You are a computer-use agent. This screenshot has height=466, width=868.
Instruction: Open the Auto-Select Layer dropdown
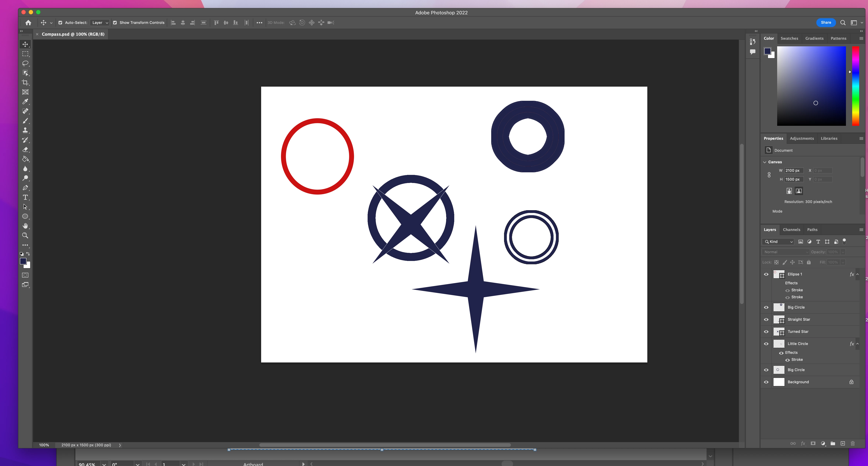click(100, 23)
